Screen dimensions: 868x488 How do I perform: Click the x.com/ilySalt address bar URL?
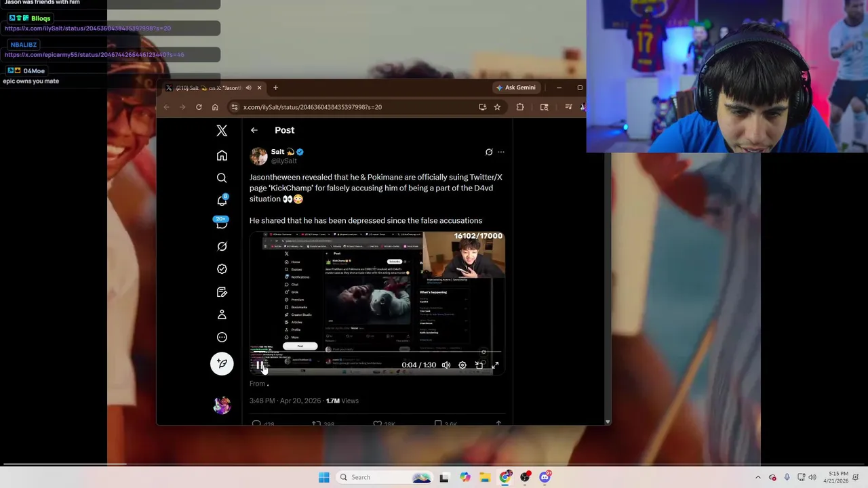click(x=313, y=107)
